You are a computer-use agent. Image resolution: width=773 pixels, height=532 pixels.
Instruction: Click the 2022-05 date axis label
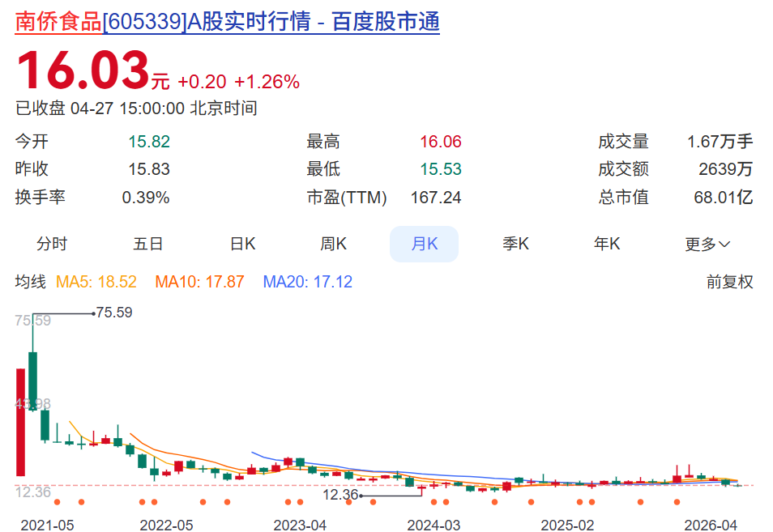(167, 525)
